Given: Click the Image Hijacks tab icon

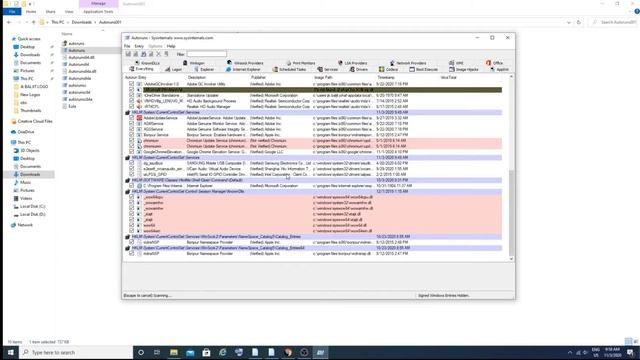Looking at the screenshot, I should click(x=452, y=69).
